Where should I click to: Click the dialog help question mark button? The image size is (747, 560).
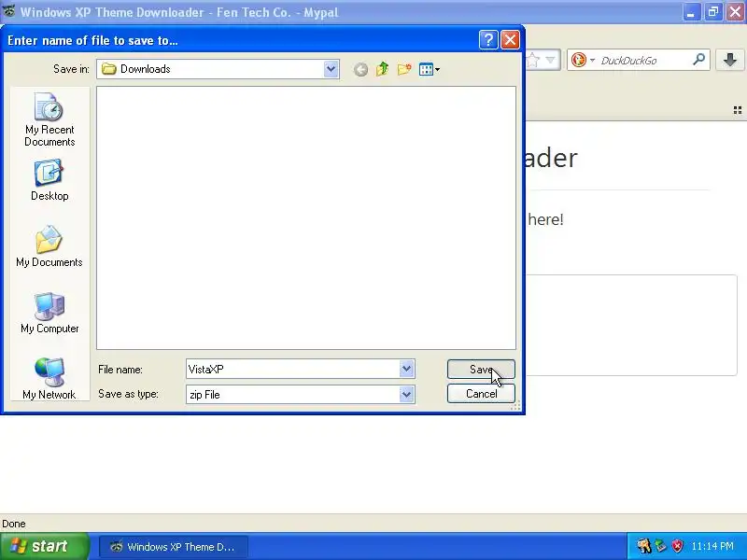coord(488,40)
